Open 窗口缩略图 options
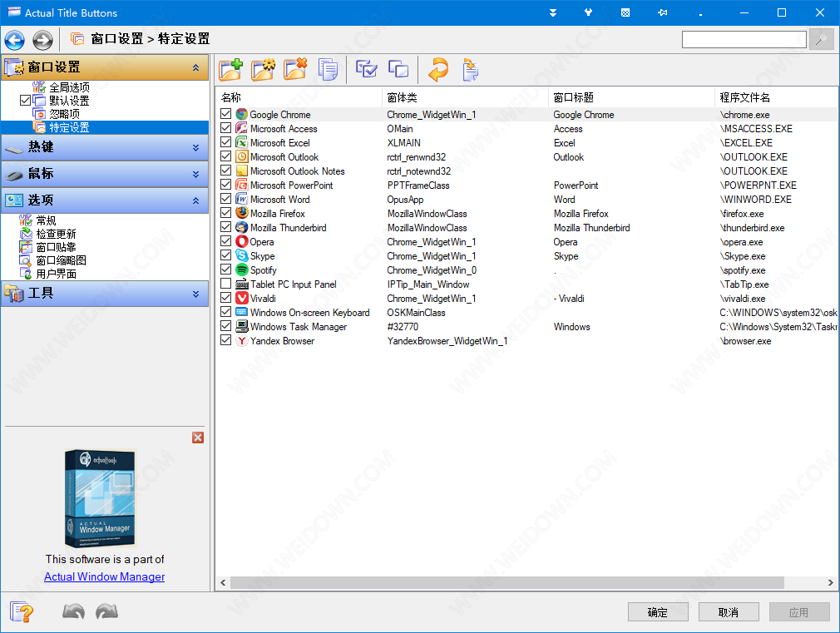 61,260
